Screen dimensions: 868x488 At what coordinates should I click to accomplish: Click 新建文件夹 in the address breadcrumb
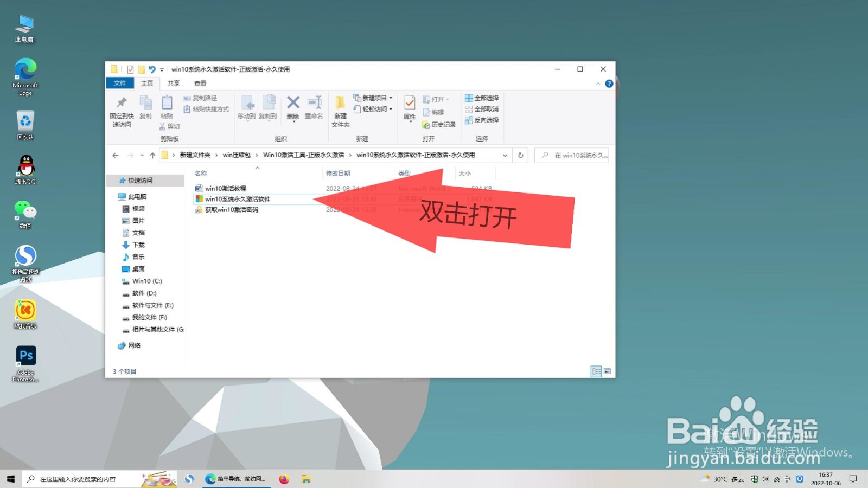195,155
